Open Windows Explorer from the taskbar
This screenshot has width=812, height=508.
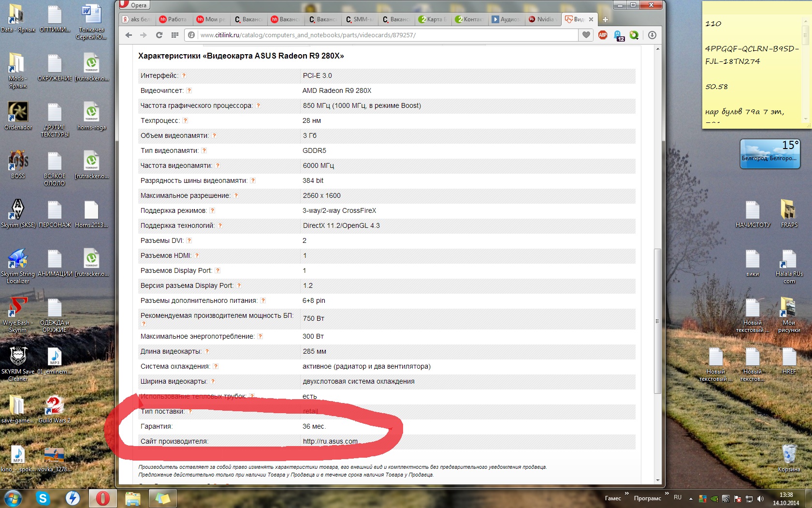tap(132, 498)
